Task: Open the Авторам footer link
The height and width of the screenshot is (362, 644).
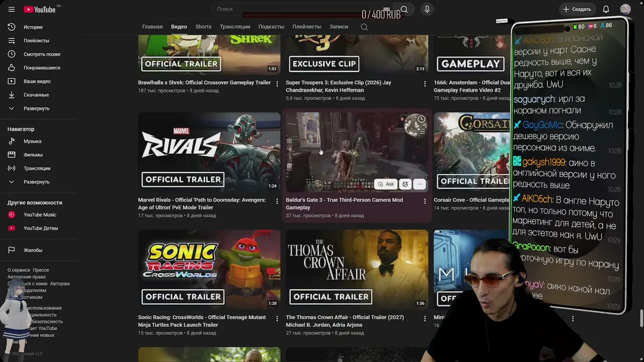Action: tap(60, 284)
